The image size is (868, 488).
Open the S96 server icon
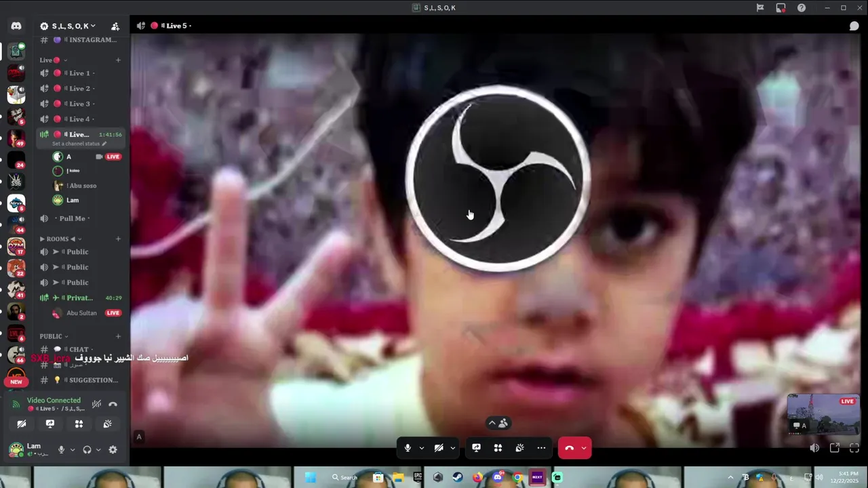(x=16, y=182)
